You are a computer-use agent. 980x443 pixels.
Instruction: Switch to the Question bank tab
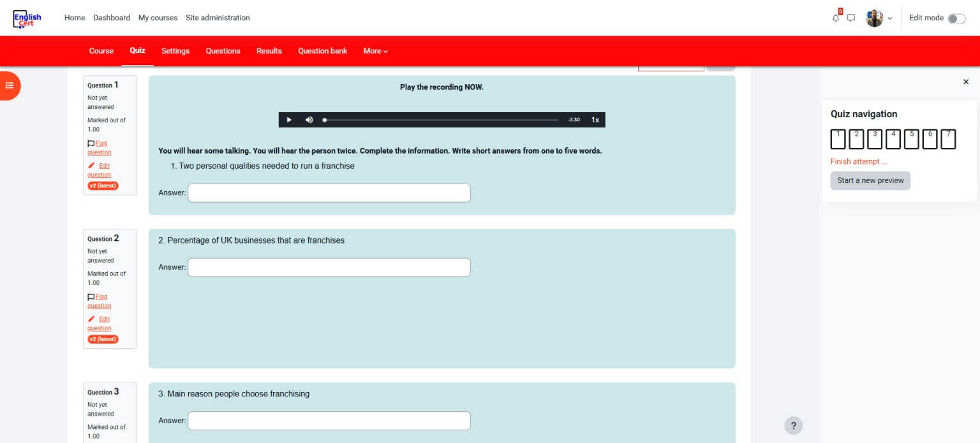(322, 51)
